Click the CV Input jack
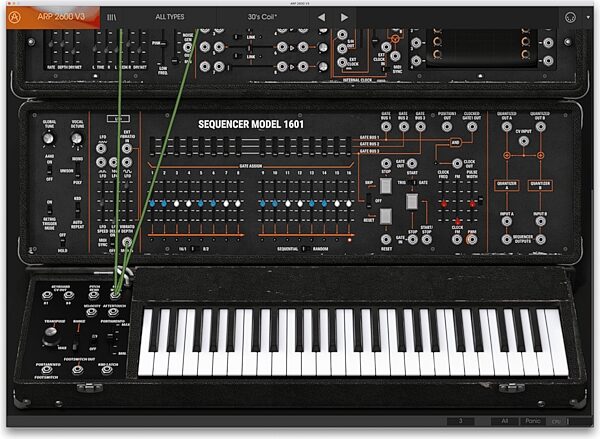 pyautogui.click(x=523, y=141)
